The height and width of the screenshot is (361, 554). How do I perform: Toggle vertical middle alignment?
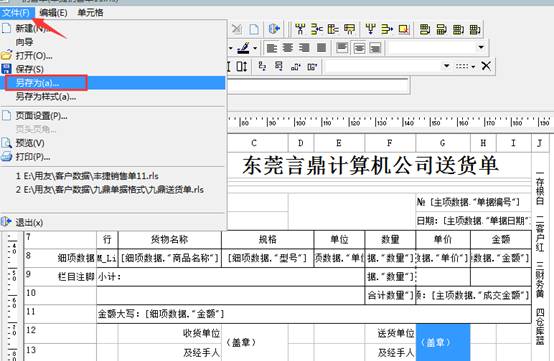(x=359, y=48)
